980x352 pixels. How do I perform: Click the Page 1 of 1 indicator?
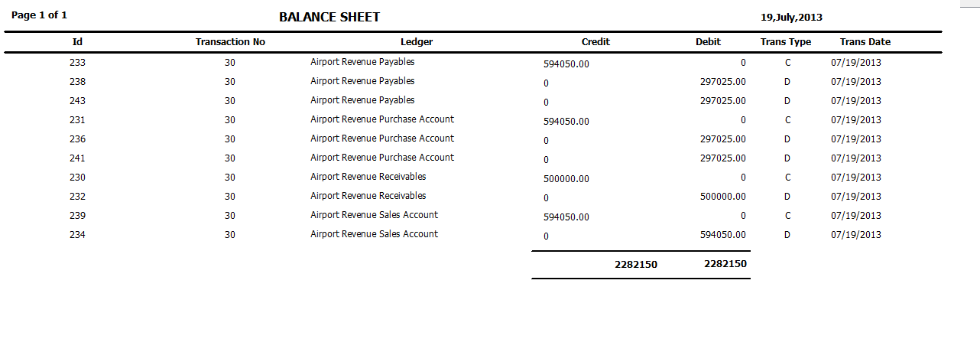39,15
